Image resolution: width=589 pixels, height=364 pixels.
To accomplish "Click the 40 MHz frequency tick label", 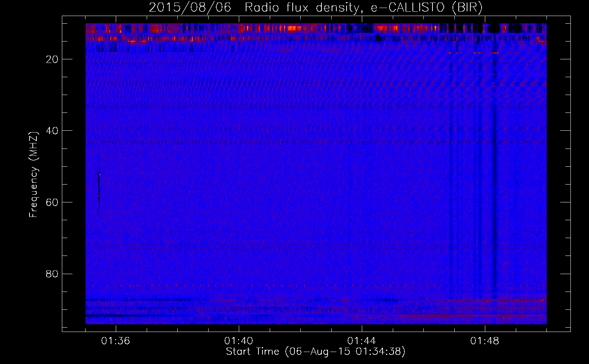I will 52,130.
